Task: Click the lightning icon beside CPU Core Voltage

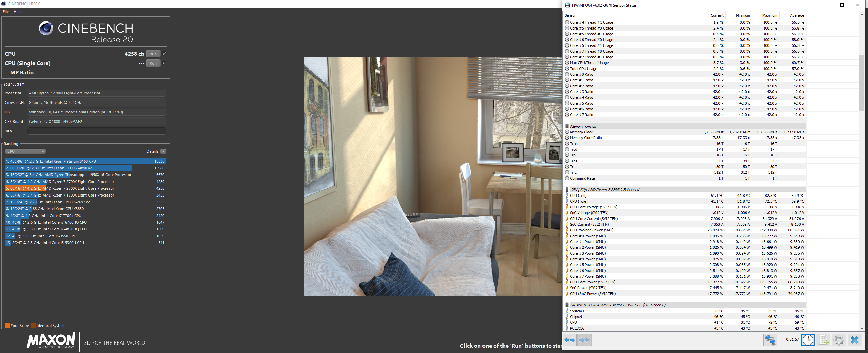Action: [x=567, y=207]
